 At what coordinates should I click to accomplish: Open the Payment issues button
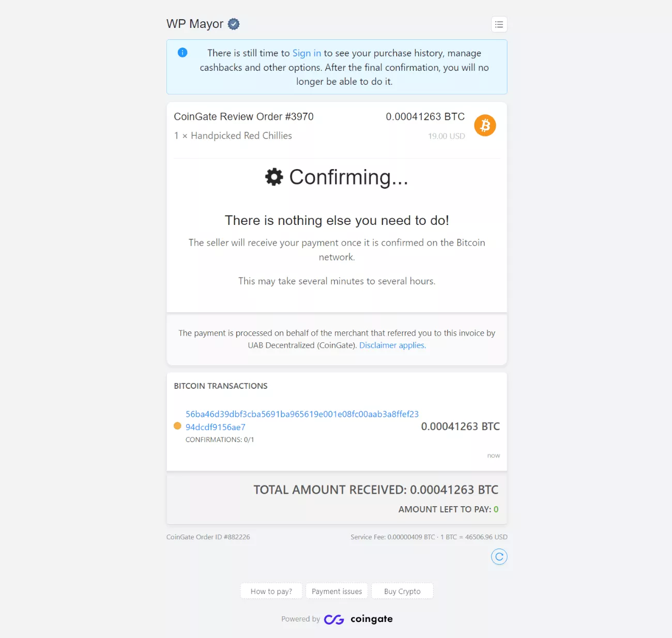pos(337,591)
